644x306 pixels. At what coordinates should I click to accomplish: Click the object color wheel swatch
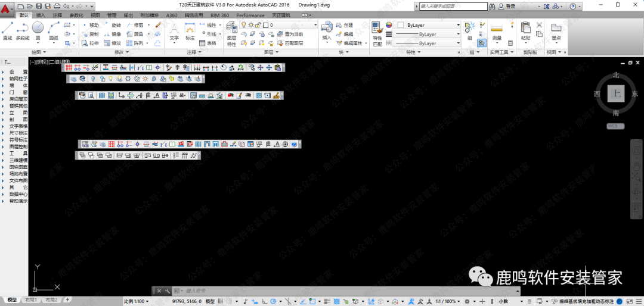tap(389, 25)
